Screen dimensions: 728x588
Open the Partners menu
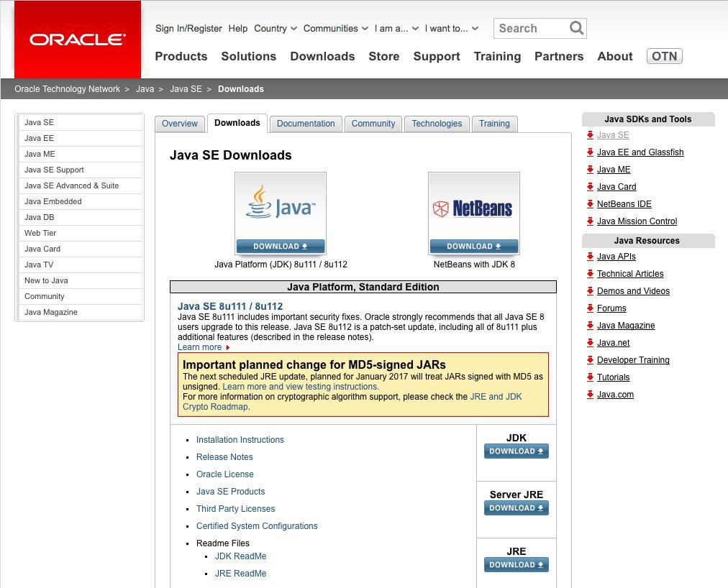(559, 56)
